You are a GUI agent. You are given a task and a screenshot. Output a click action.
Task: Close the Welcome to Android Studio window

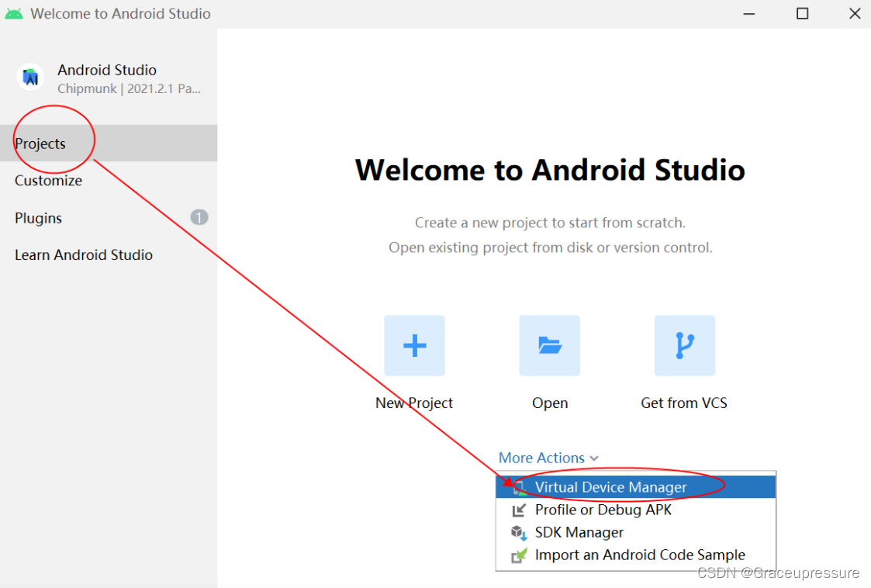[855, 13]
